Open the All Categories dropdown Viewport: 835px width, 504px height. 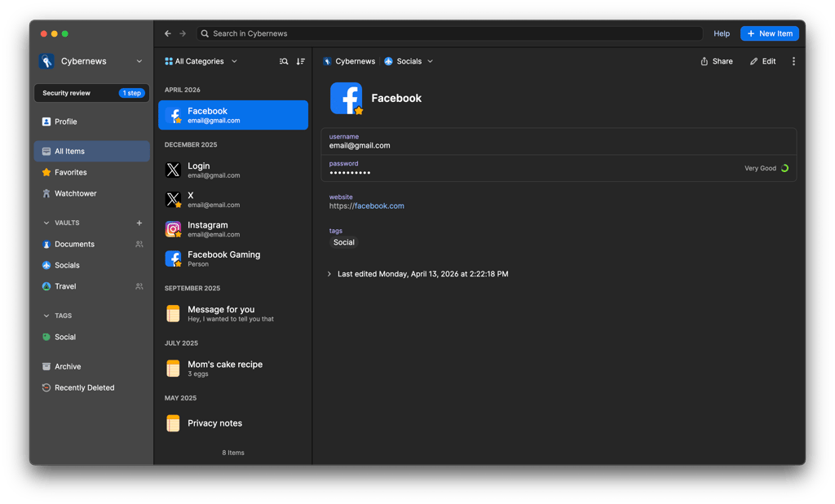click(x=201, y=61)
